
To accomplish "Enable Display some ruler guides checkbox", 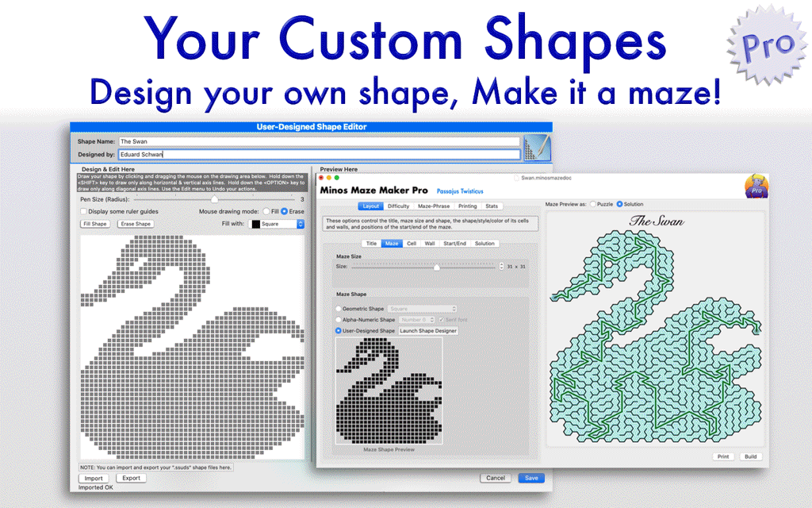I will click(84, 212).
